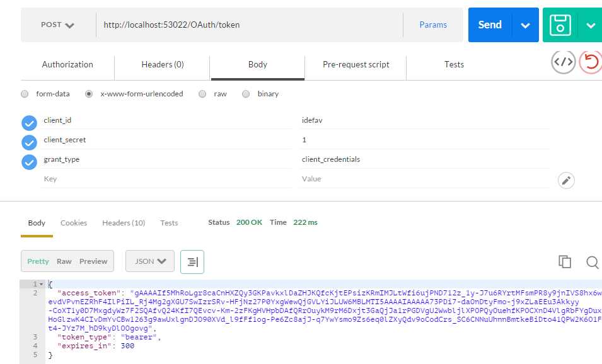Image resolution: width=602 pixels, height=364 pixels.
Task: Click the "token_type" key in response
Action: click(x=84, y=338)
